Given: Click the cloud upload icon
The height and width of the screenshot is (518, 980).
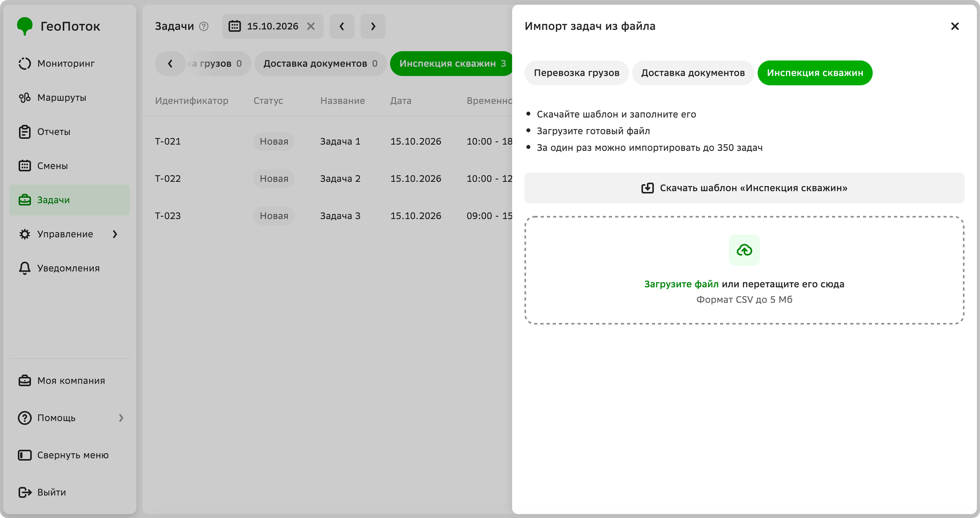Looking at the screenshot, I should [744, 250].
